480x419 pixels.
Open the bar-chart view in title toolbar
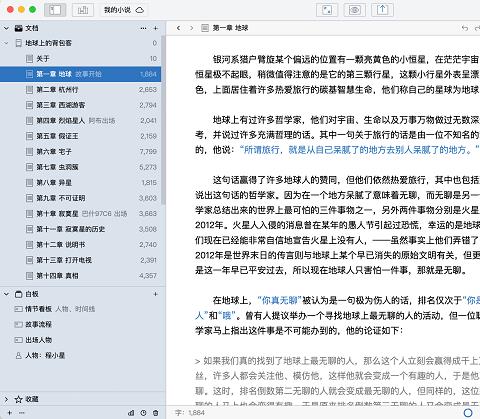click(x=83, y=10)
